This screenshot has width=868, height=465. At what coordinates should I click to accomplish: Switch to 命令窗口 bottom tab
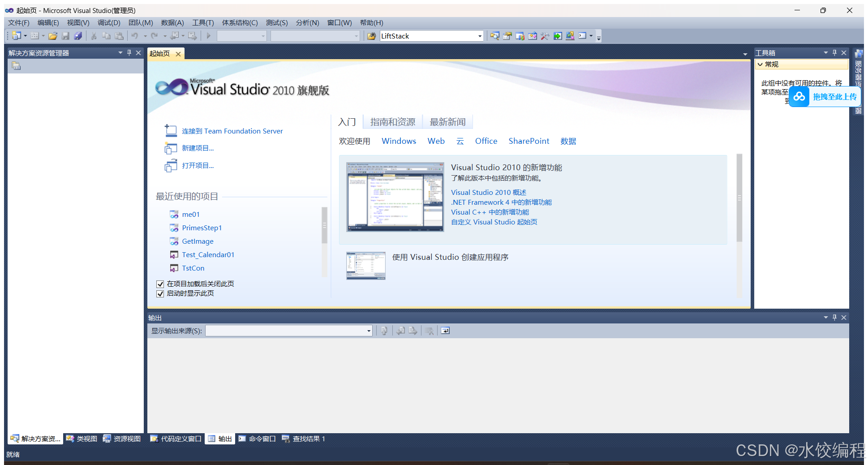(x=257, y=439)
